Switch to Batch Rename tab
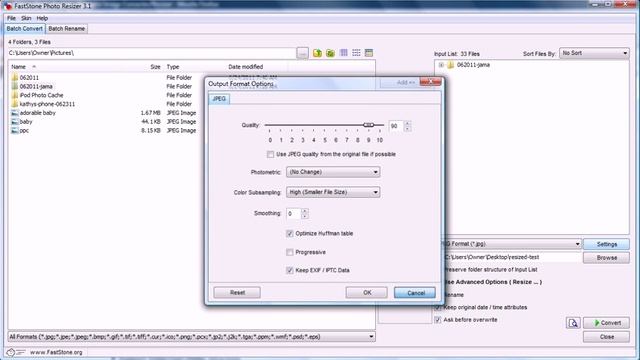 tap(67, 29)
